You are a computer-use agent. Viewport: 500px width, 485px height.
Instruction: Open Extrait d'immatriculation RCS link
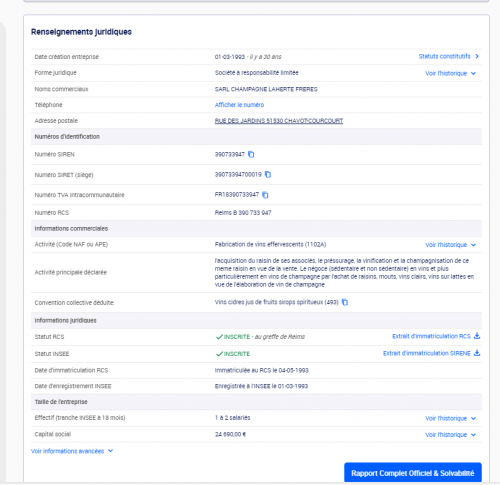coord(431,336)
